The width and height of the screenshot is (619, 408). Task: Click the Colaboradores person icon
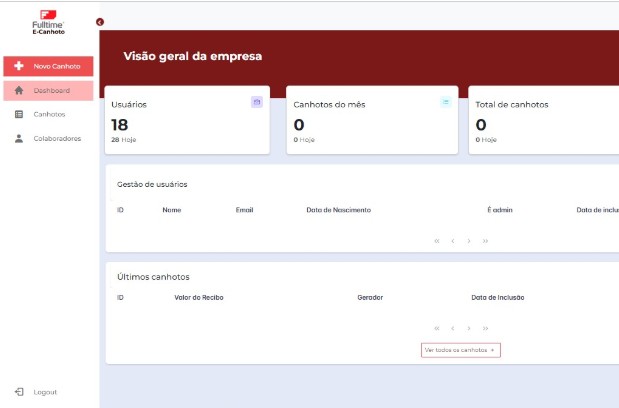pyautogui.click(x=19, y=138)
